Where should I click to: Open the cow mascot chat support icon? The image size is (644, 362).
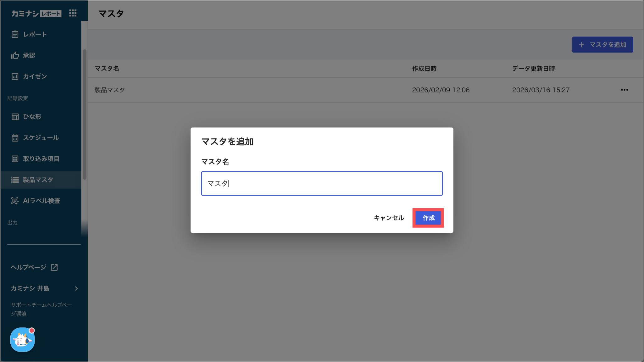coord(22,340)
